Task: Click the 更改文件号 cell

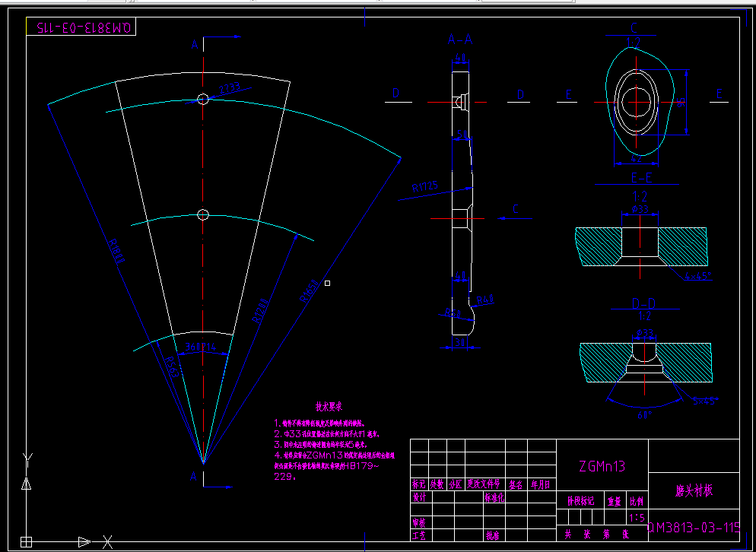Action: coord(485,484)
